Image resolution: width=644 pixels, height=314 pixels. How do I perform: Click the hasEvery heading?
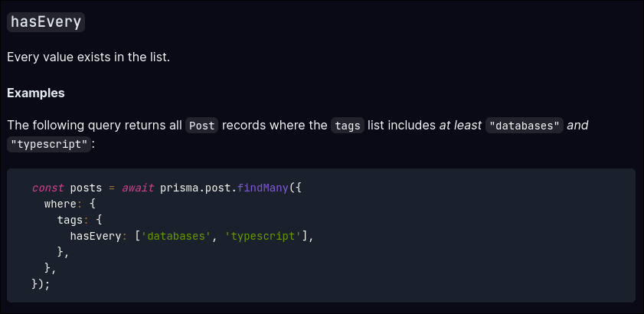click(46, 22)
